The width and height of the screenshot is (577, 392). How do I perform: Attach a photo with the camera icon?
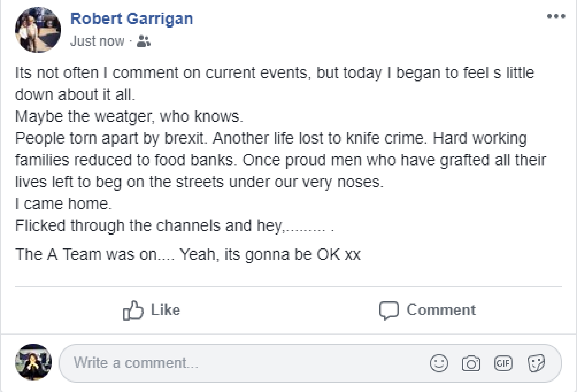pyautogui.click(x=471, y=363)
